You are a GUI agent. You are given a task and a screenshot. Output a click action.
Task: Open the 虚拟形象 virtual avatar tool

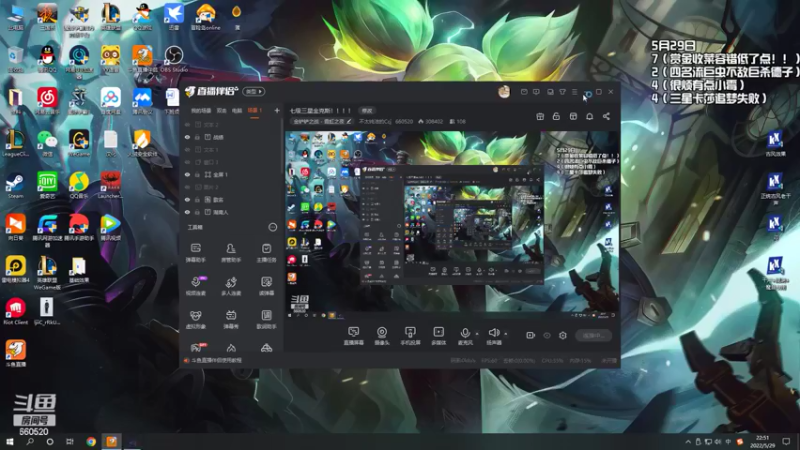point(195,319)
